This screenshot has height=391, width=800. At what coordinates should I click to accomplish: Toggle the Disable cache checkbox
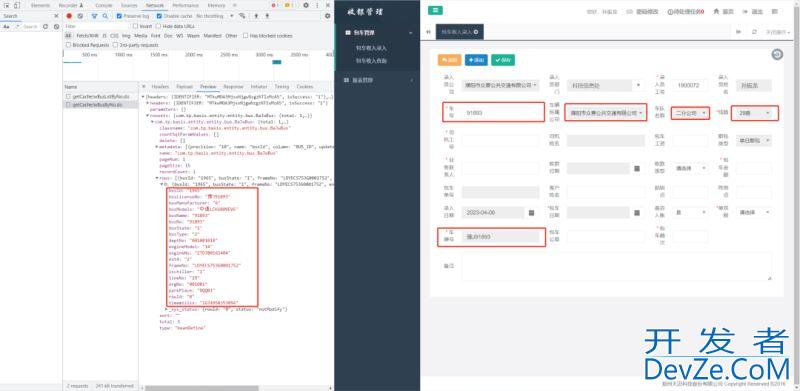[159, 16]
